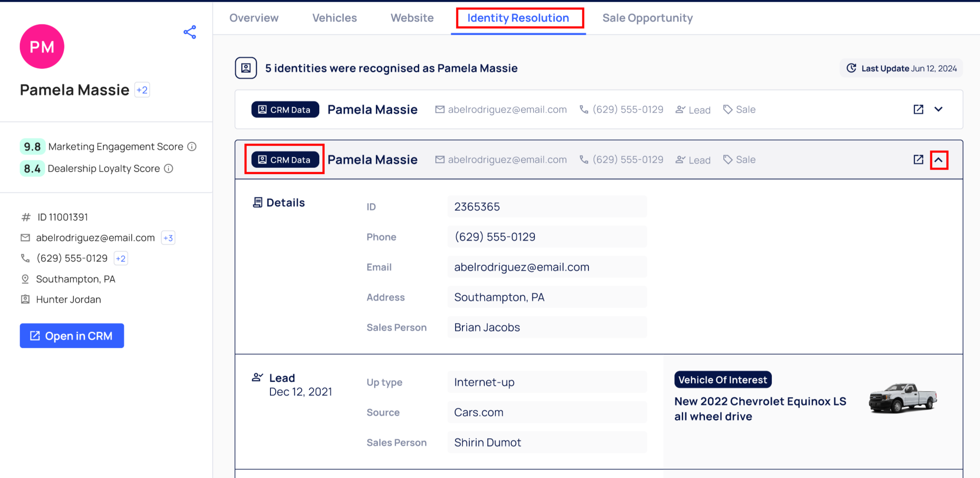Click Dealership Loyalty Score info icon
Viewport: 980px width, 478px height.
pyautogui.click(x=169, y=168)
